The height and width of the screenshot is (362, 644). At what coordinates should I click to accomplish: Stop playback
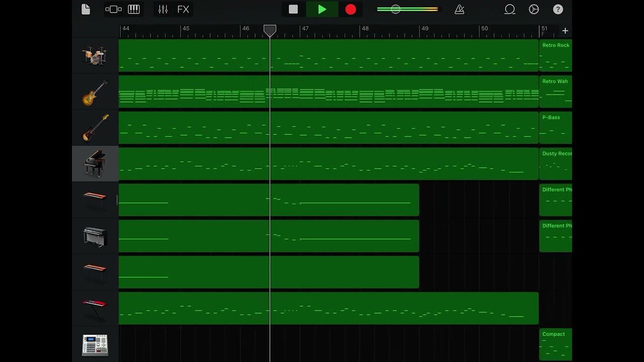(293, 9)
